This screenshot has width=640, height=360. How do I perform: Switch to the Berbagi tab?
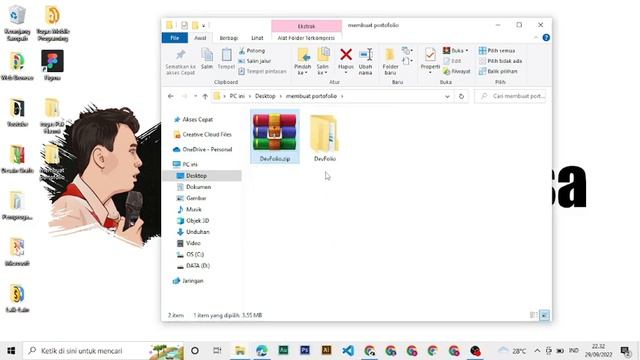click(x=229, y=38)
